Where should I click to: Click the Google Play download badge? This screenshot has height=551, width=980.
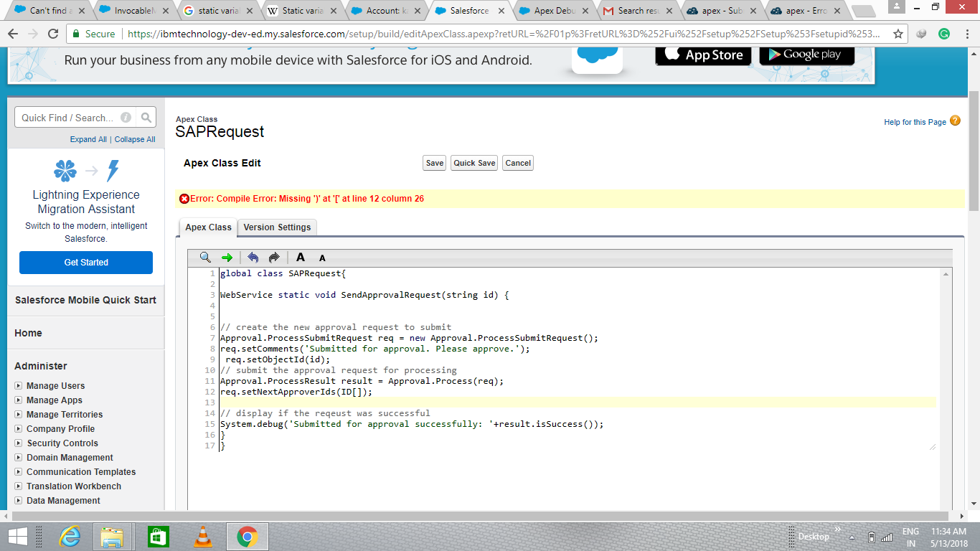coord(807,55)
